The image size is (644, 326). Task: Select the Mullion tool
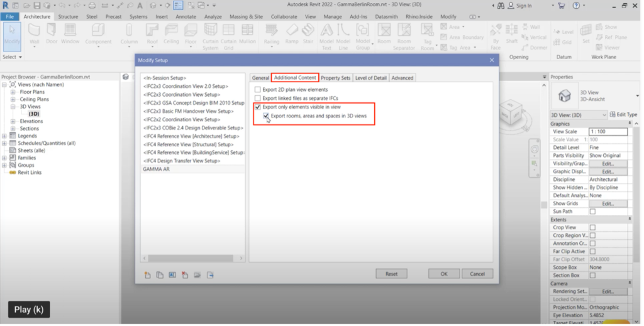(x=247, y=34)
